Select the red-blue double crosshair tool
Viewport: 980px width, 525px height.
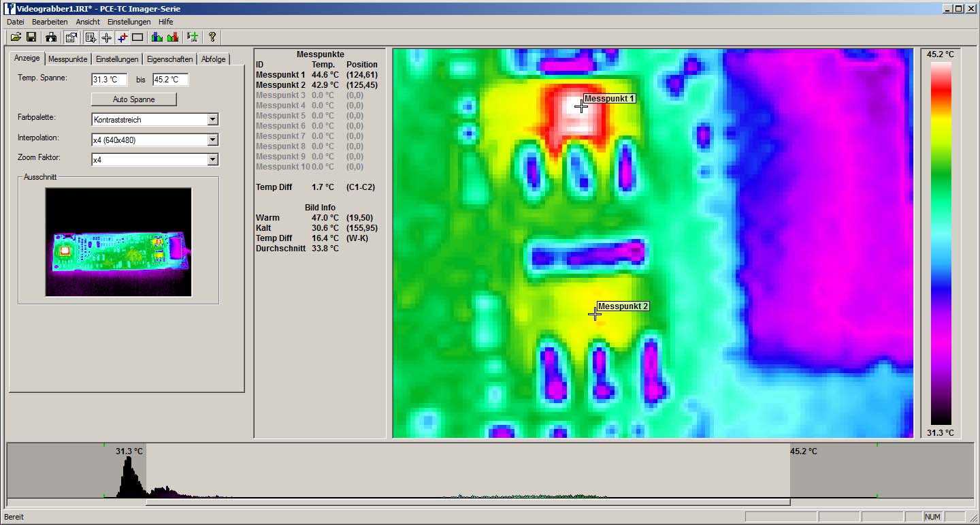click(122, 37)
